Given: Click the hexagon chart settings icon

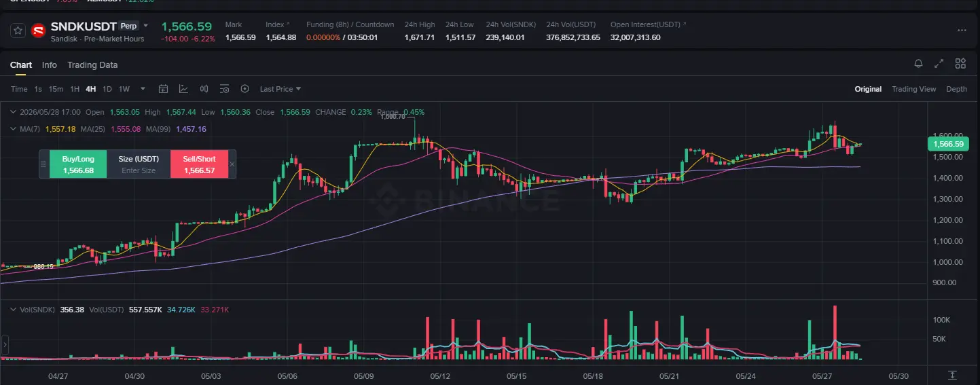Looking at the screenshot, I should coord(245,89).
